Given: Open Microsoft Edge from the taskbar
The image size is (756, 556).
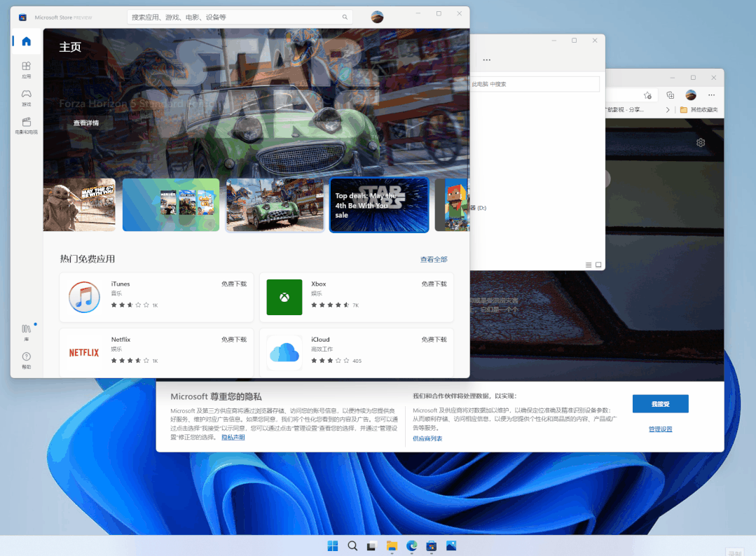Looking at the screenshot, I should click(411, 546).
